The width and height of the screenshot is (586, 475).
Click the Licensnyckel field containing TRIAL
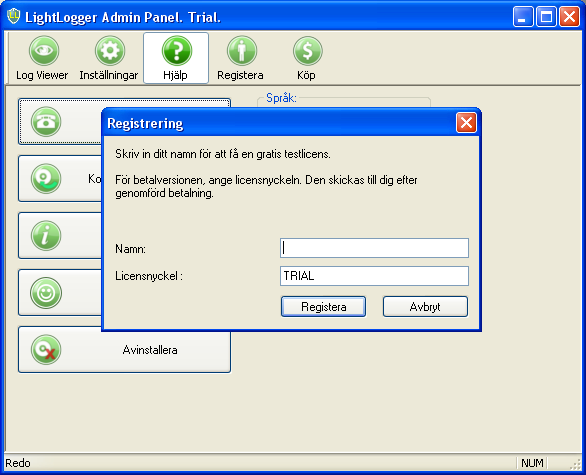pyautogui.click(x=374, y=276)
